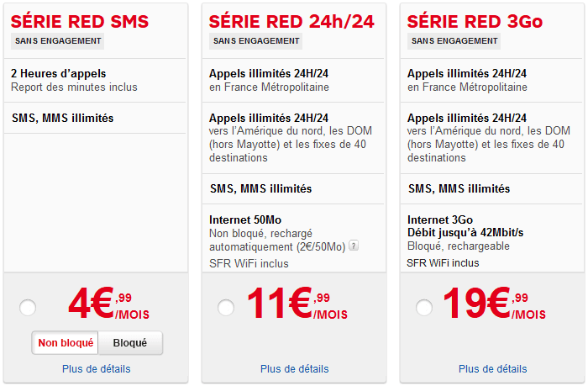Click the Internet 3Go feature row
588x386 pixels.
tap(491, 239)
